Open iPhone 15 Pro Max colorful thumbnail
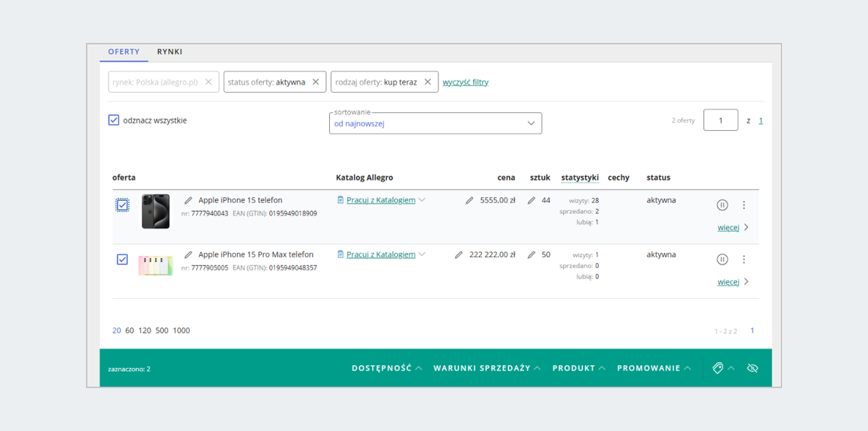This screenshot has height=431, width=868. coord(156,265)
